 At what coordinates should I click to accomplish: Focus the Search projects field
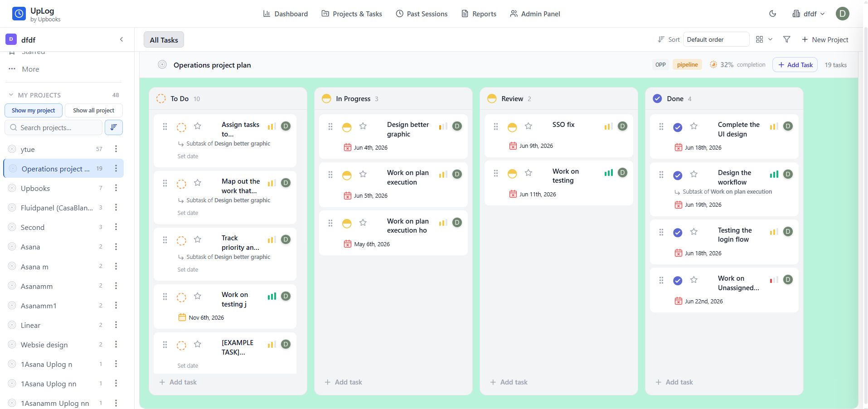(x=53, y=127)
